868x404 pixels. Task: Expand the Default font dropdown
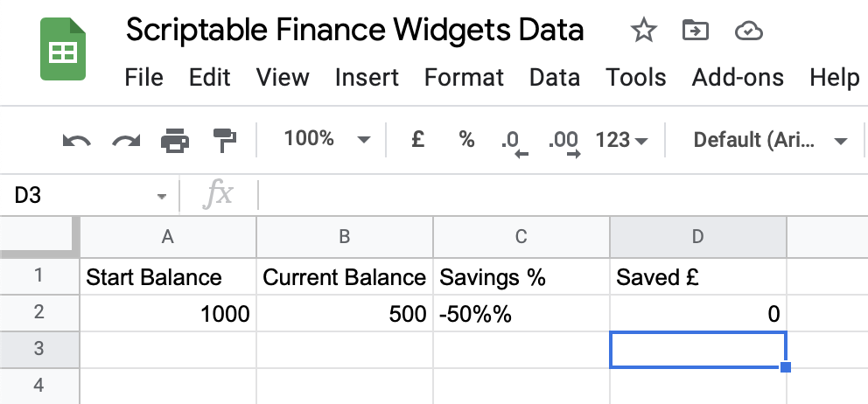click(770, 140)
